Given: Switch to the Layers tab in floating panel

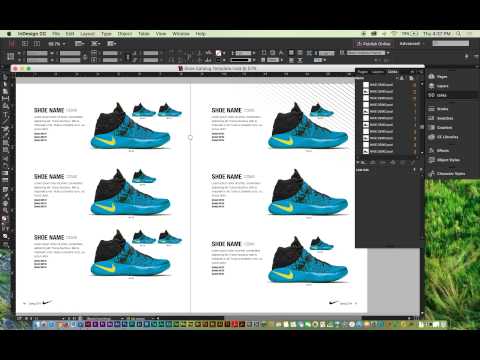Looking at the screenshot, I should [x=377, y=72].
